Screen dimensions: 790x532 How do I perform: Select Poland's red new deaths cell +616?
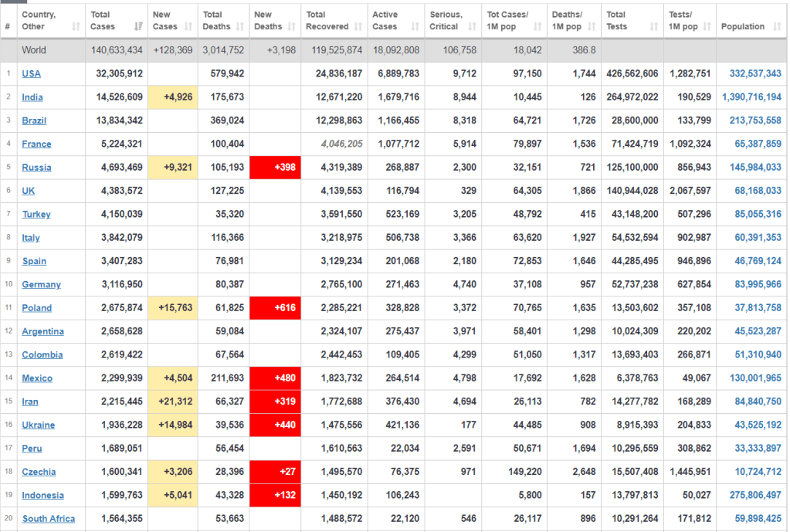(x=276, y=308)
